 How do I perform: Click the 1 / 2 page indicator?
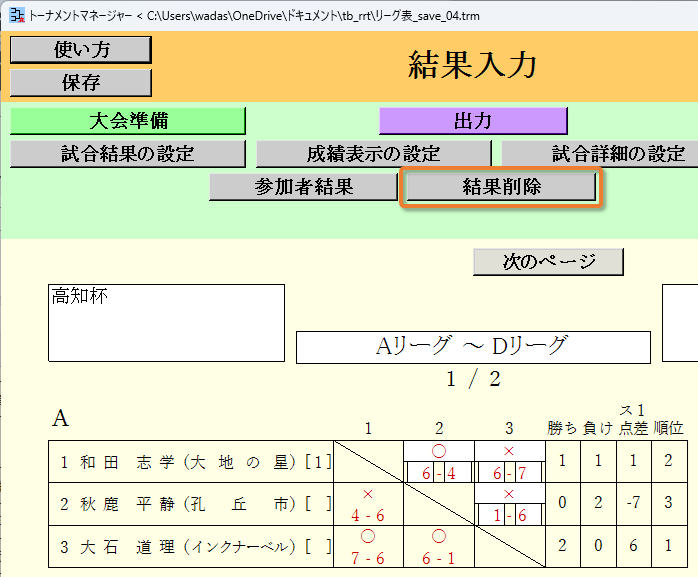tap(473, 379)
